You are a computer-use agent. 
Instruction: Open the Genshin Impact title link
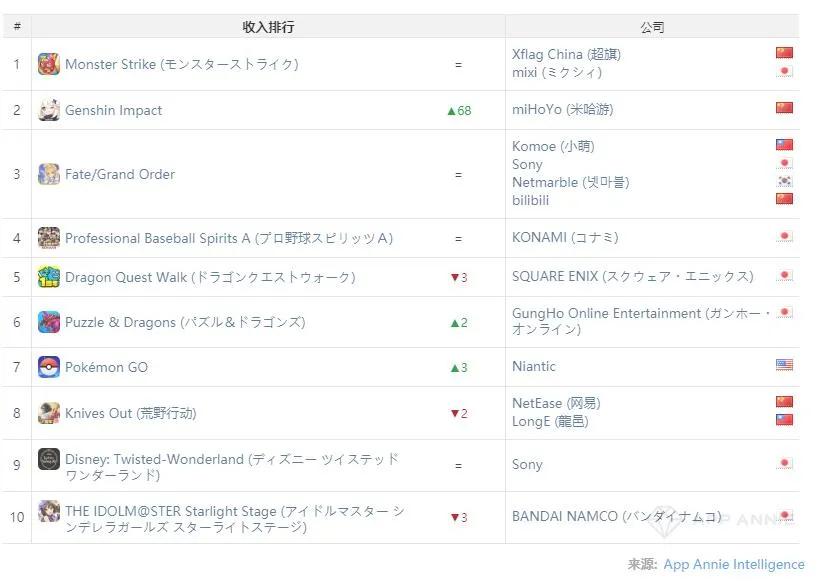[x=114, y=110]
